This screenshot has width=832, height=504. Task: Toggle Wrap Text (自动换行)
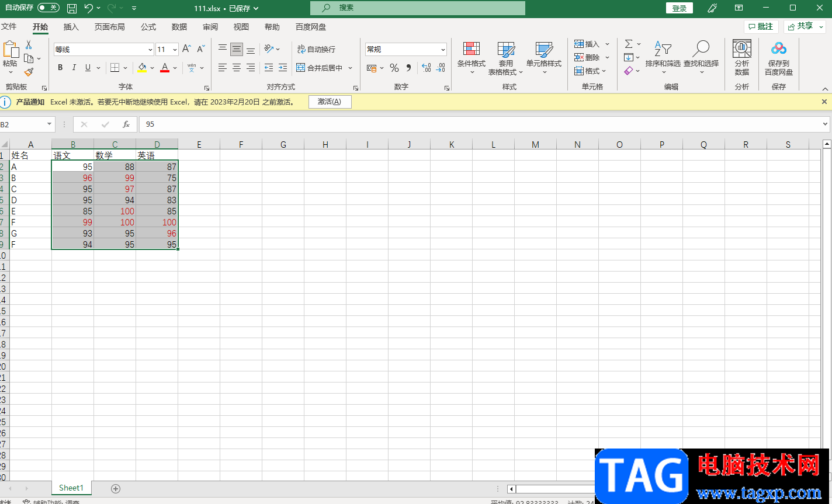316,49
